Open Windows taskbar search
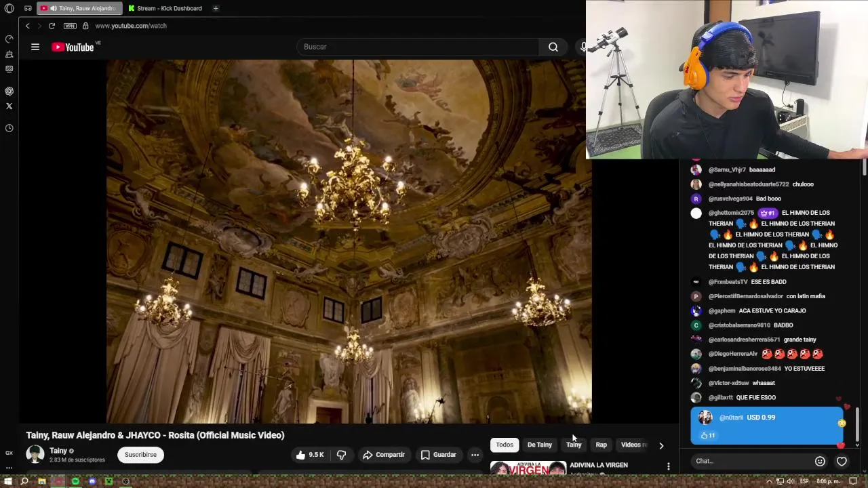 click(x=24, y=481)
